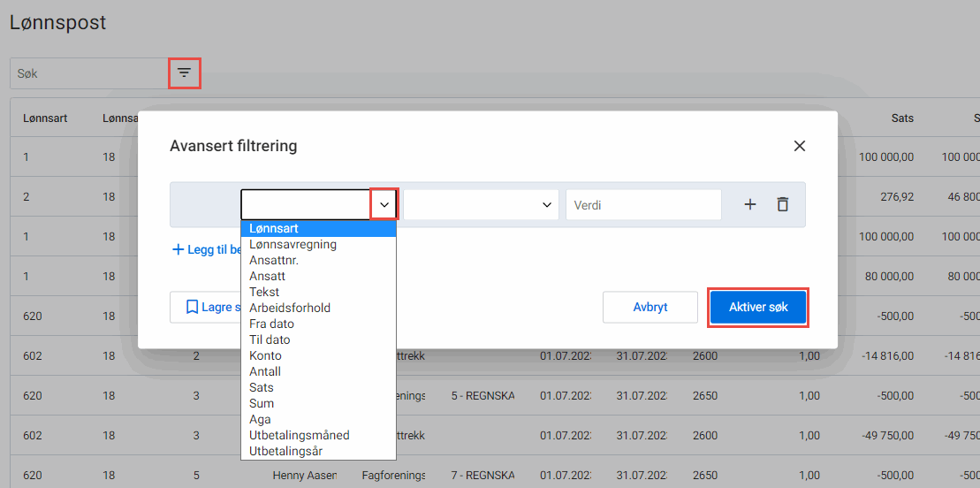Screen dimensions: 980x488
Task: Click the Legg til add condition link
Action: click(206, 250)
